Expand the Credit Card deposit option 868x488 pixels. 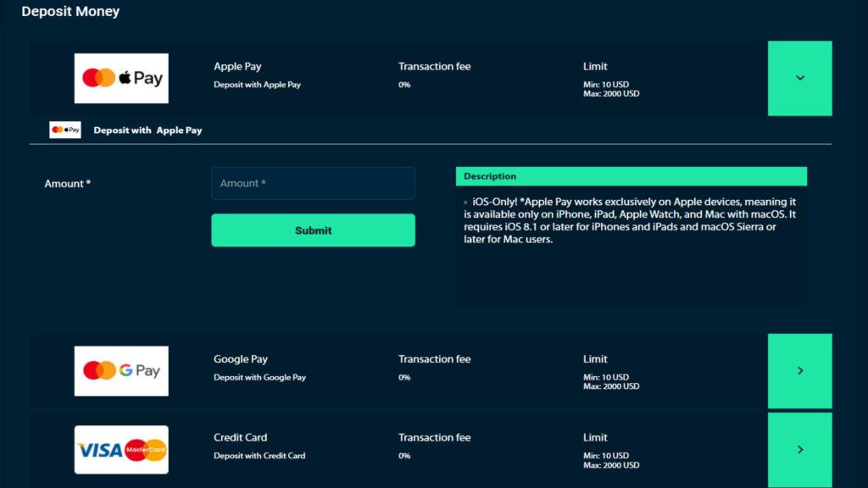799,450
